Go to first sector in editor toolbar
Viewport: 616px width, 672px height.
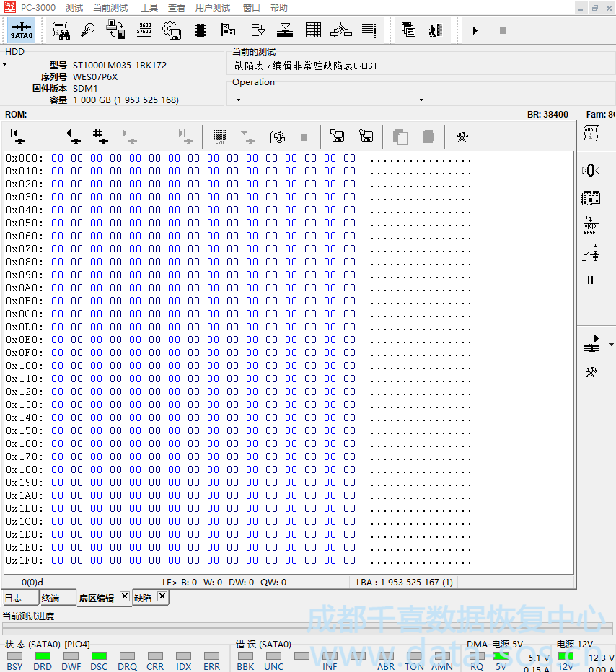click(15, 136)
